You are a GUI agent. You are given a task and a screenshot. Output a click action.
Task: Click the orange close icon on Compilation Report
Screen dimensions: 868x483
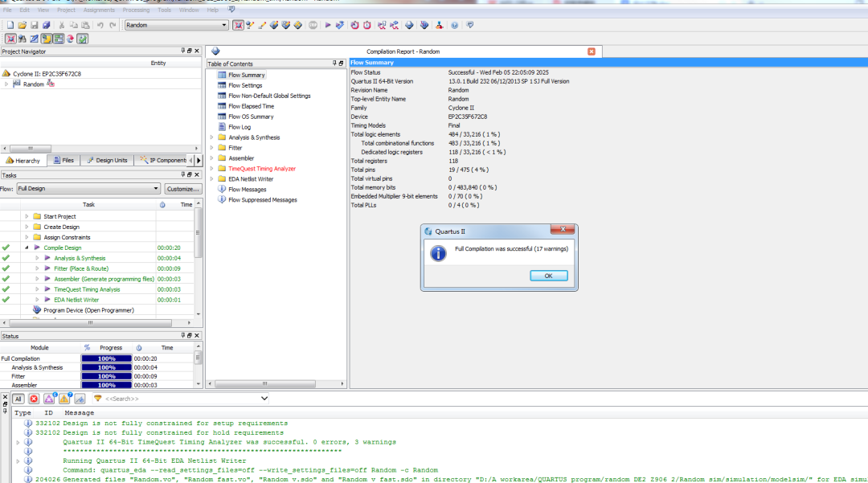point(592,51)
